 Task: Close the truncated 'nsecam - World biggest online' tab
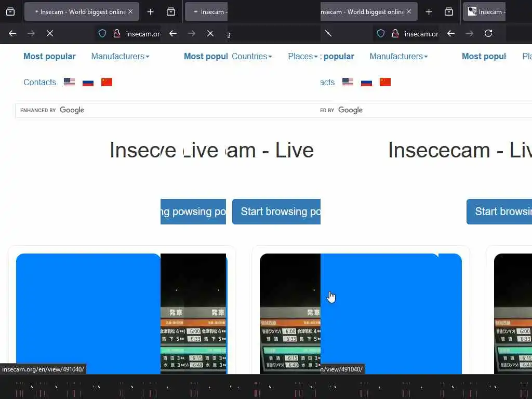coord(409,11)
